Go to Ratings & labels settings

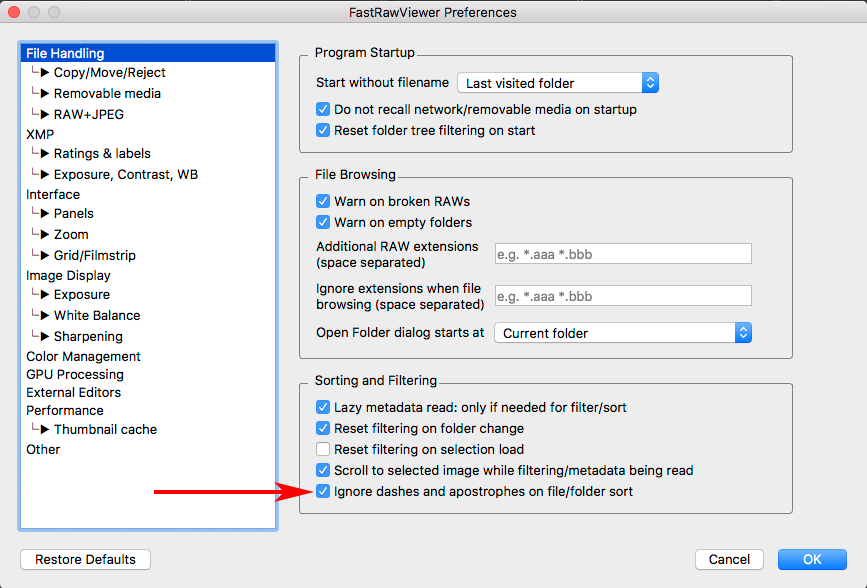click(102, 154)
